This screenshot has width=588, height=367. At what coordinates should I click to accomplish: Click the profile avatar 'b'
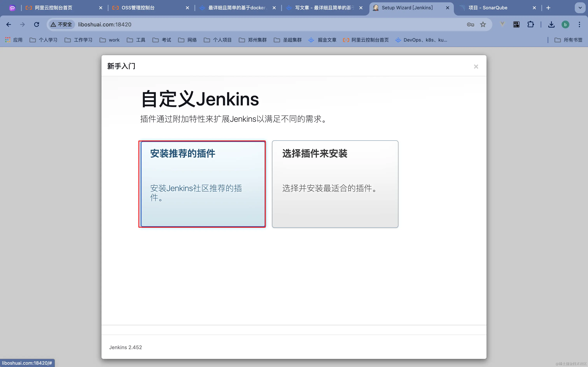click(x=565, y=24)
